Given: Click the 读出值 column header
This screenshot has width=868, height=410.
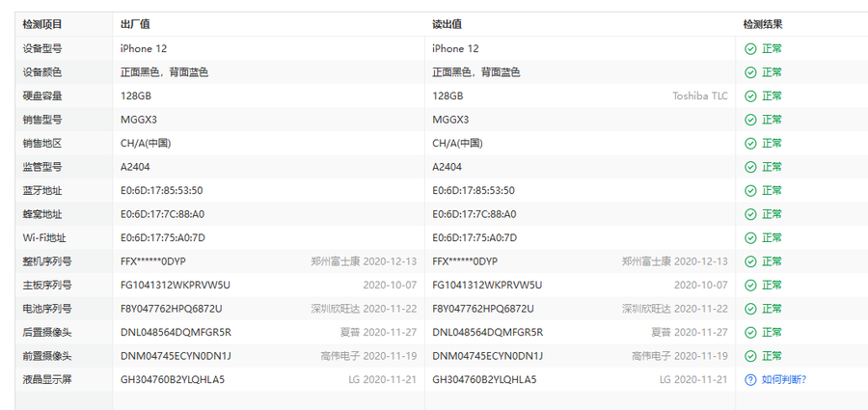Looking at the screenshot, I should pyautogui.click(x=447, y=24).
